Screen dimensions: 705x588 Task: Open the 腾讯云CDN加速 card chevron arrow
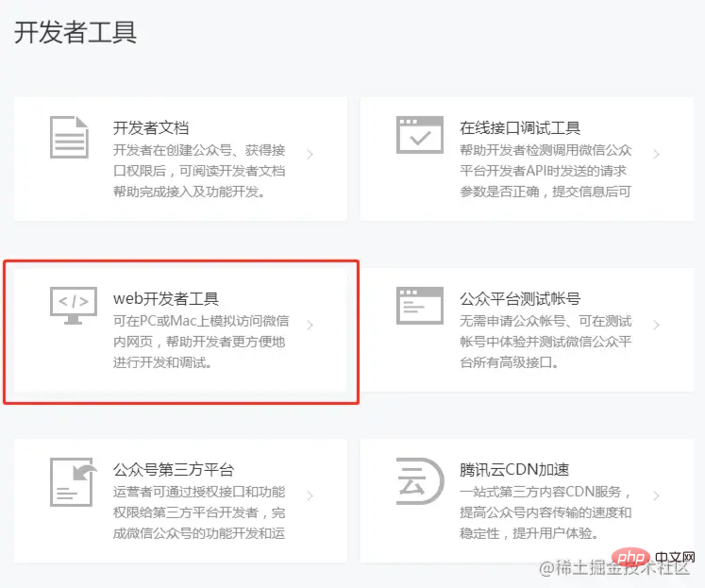[x=657, y=496]
